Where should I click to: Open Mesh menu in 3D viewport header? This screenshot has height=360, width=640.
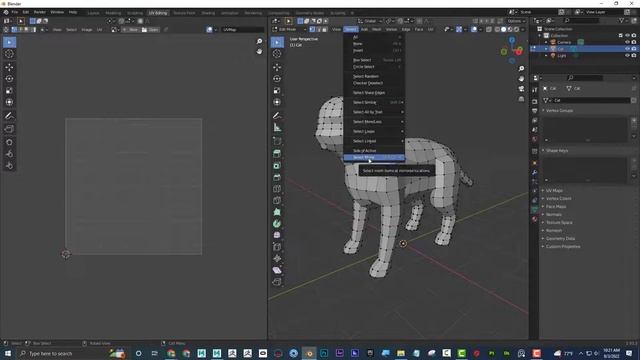376,29
